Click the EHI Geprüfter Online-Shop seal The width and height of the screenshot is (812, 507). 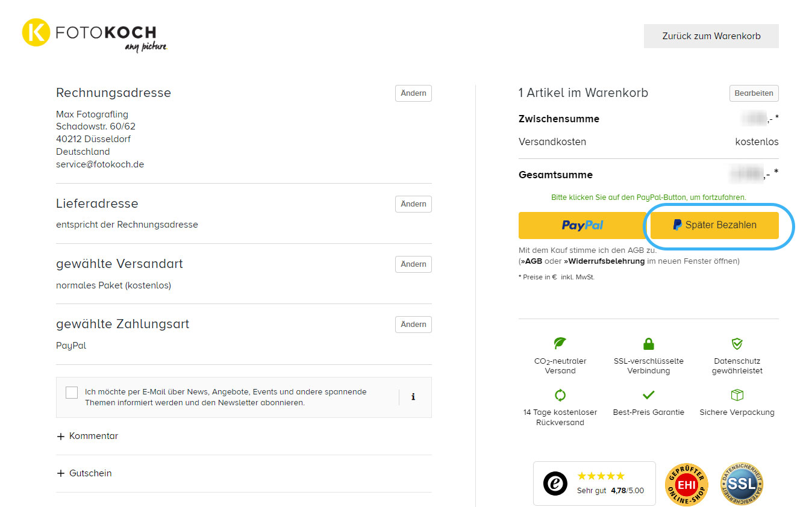point(686,484)
